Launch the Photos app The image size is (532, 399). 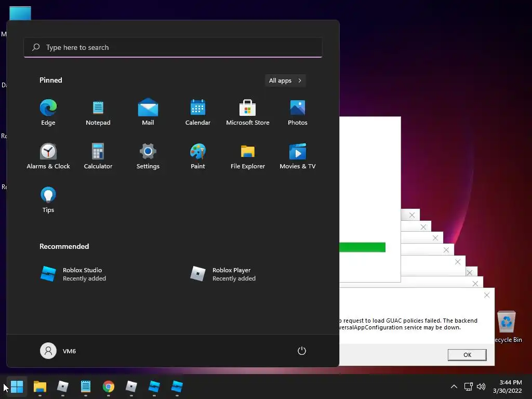click(298, 113)
